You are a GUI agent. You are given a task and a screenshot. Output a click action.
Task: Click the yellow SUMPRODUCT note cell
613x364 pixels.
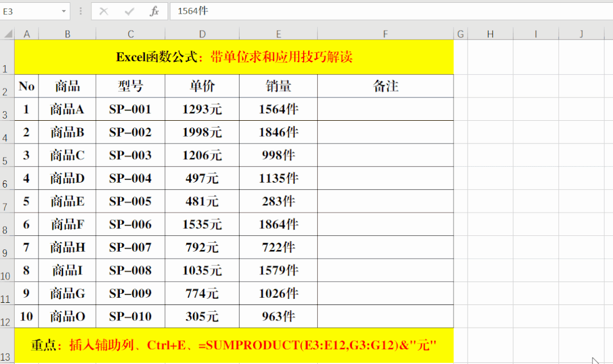(234, 346)
